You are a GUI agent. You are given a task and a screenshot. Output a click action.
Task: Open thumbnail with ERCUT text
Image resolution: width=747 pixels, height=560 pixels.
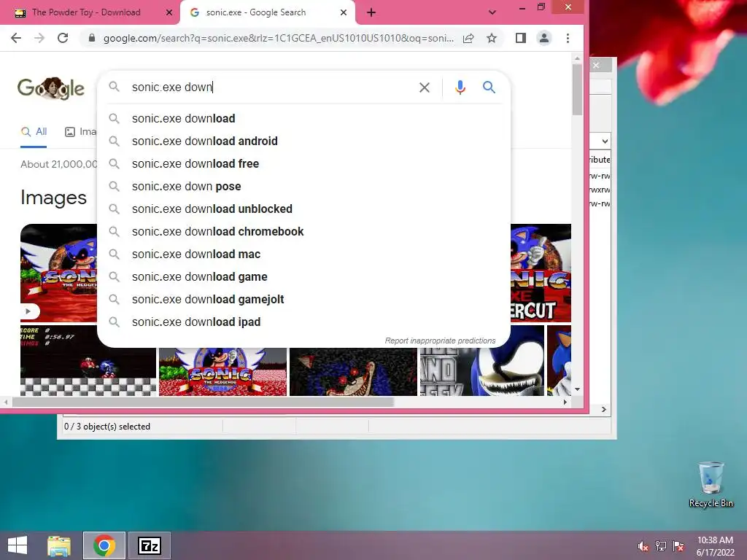click(x=541, y=273)
